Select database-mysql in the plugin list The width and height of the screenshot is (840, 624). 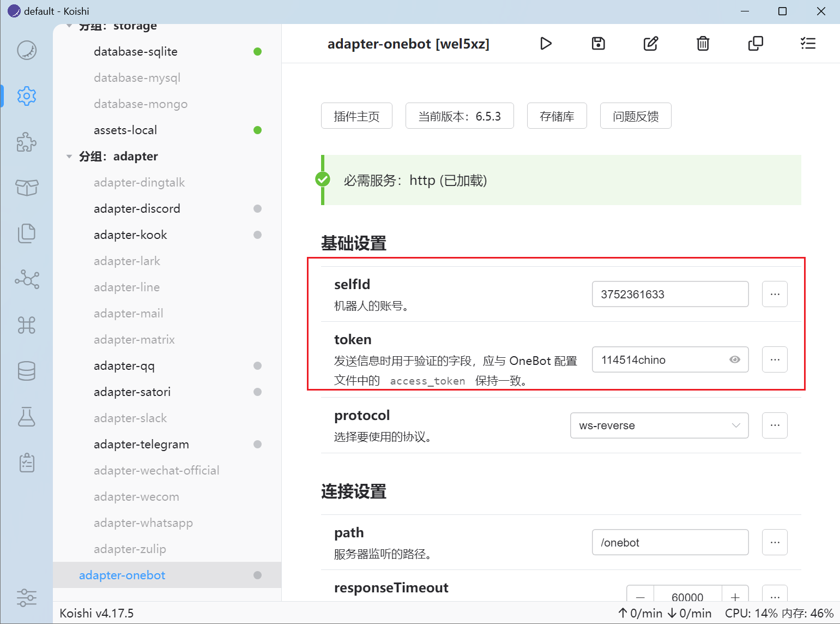pos(167,77)
